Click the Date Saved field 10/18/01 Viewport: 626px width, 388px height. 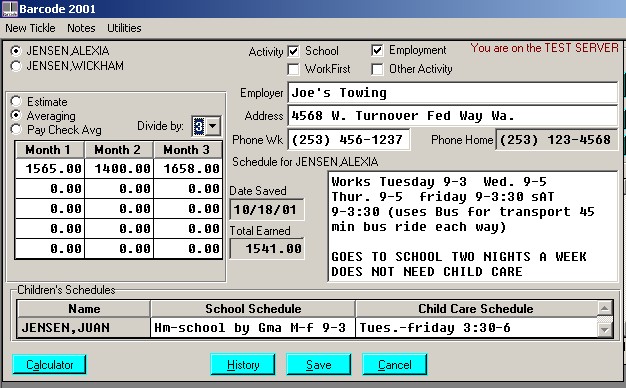267,210
